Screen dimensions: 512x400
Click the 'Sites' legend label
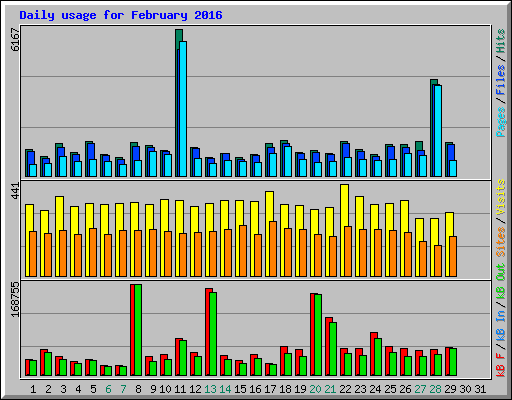point(500,242)
